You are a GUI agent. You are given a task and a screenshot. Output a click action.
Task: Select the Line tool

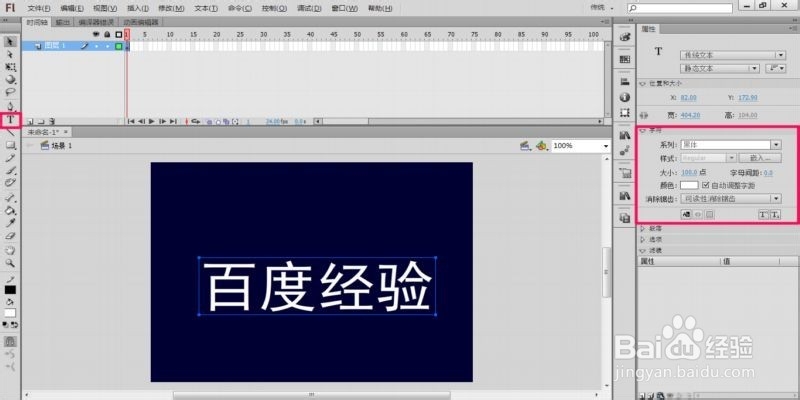pos(10,132)
